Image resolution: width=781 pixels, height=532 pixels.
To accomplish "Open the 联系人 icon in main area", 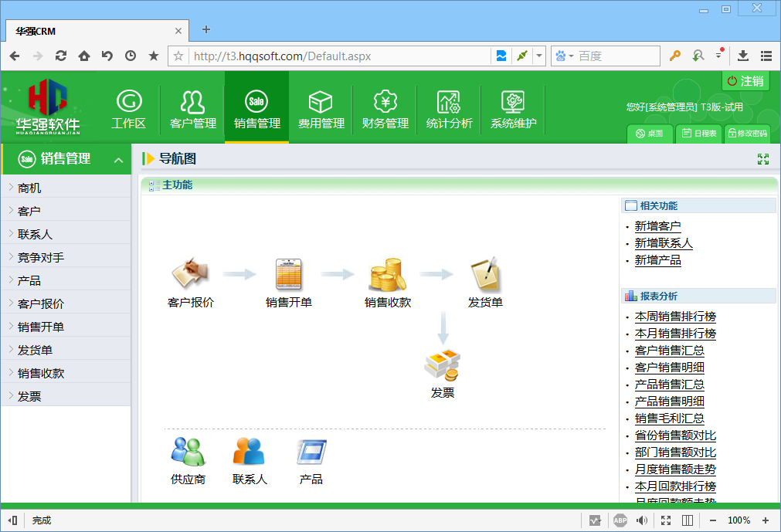I will [x=249, y=452].
